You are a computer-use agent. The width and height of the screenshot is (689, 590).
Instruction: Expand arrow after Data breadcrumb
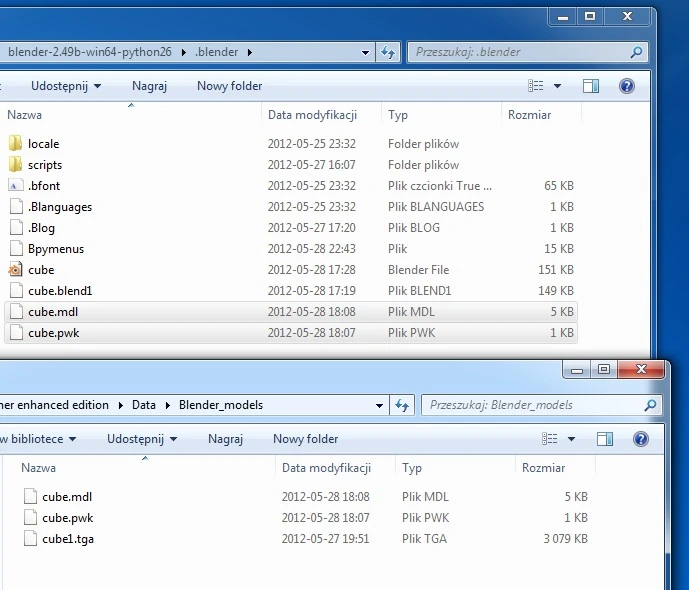point(167,405)
